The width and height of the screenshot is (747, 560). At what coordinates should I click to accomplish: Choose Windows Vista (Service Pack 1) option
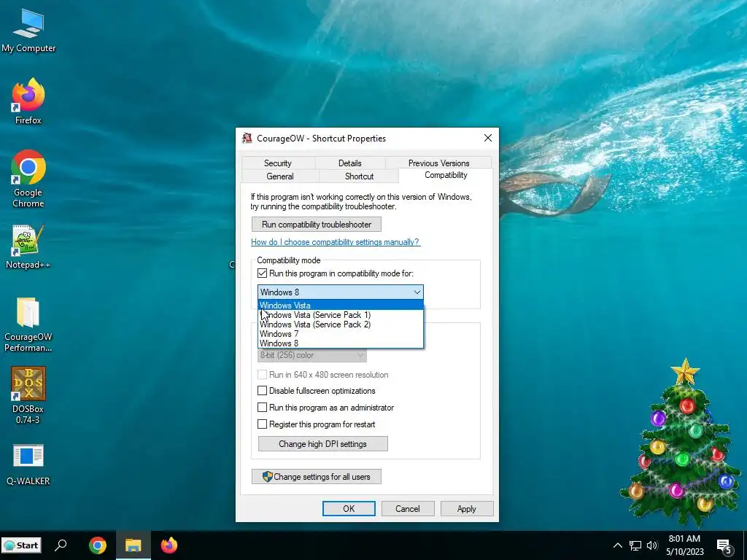pos(341,315)
